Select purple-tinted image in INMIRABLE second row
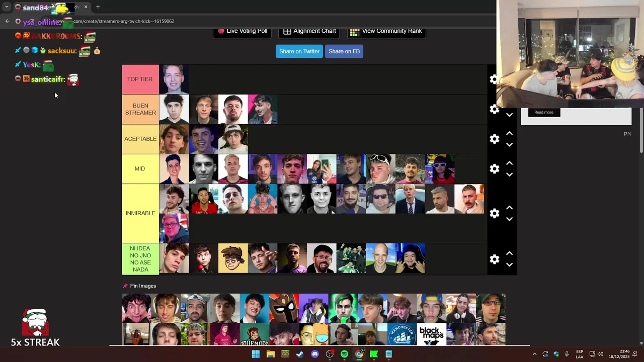 coord(174,228)
